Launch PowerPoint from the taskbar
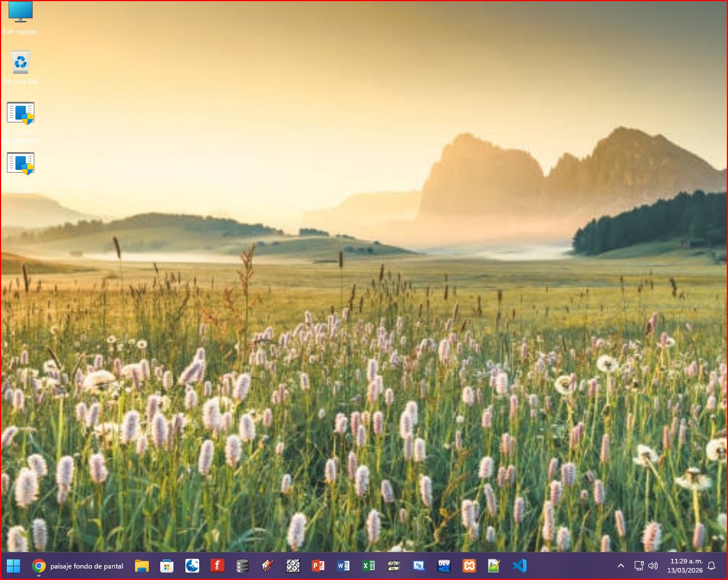This screenshot has width=728, height=580. pyautogui.click(x=318, y=566)
